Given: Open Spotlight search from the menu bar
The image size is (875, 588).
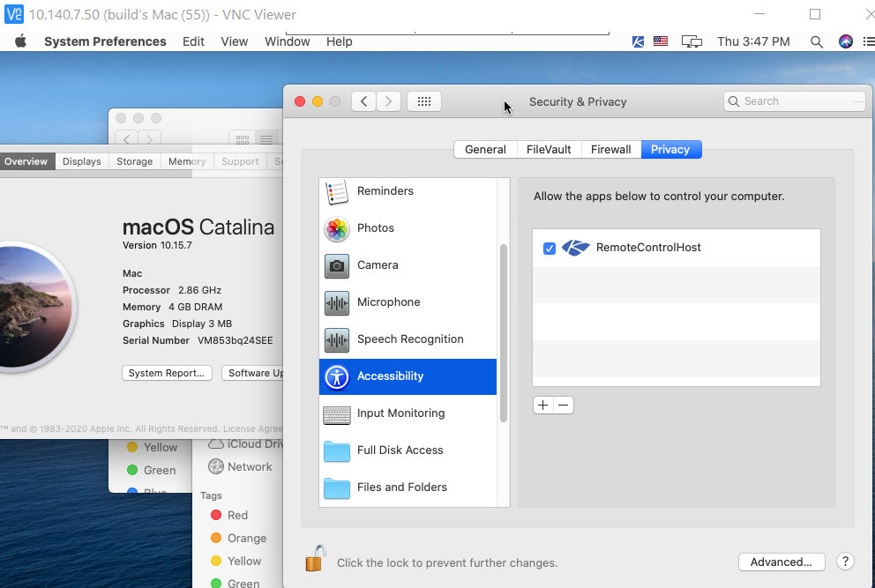Looking at the screenshot, I should pos(816,41).
